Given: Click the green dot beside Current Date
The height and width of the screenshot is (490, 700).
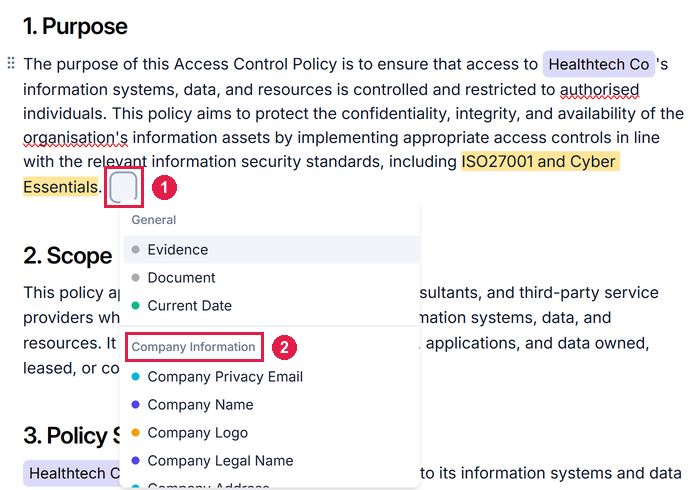Looking at the screenshot, I should coord(136,306).
